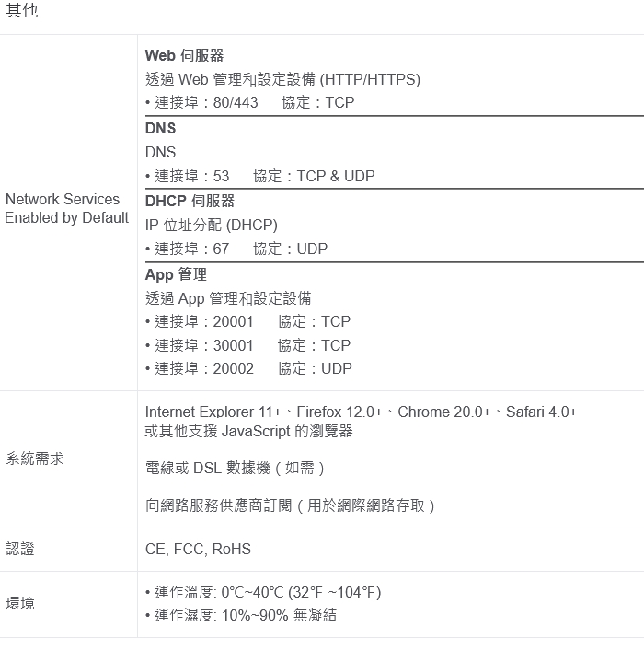Click the port 67 UDP entry
The width and height of the screenshot is (644, 650).
236,249
